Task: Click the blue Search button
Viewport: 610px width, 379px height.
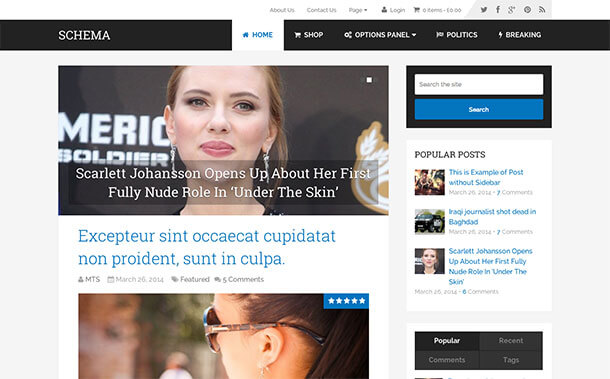Action: tap(479, 109)
